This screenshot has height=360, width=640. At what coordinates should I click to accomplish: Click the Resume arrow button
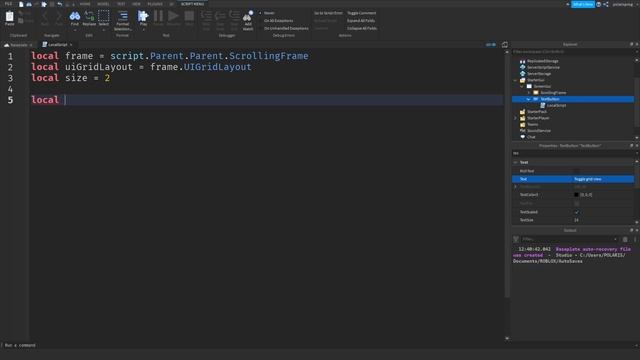[173, 16]
